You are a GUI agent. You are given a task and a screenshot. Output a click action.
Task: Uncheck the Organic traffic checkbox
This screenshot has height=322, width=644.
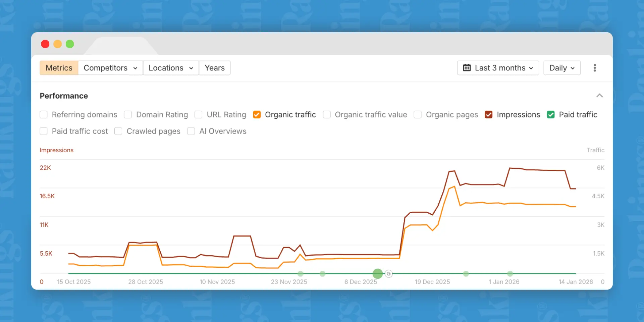[257, 115]
